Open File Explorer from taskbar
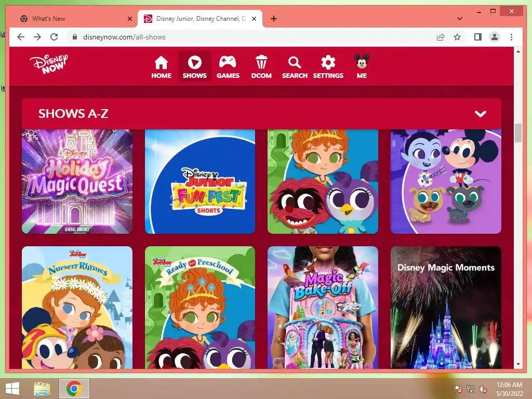 point(42,389)
